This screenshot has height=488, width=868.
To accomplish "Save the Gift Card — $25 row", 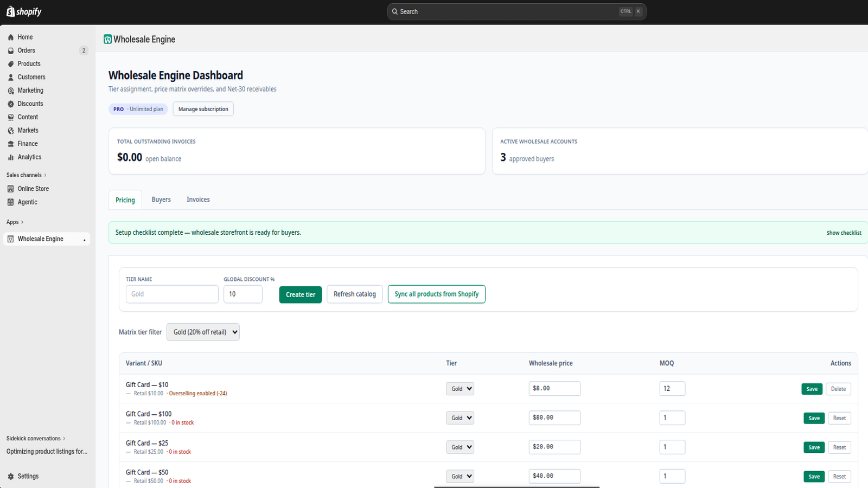I will point(814,447).
